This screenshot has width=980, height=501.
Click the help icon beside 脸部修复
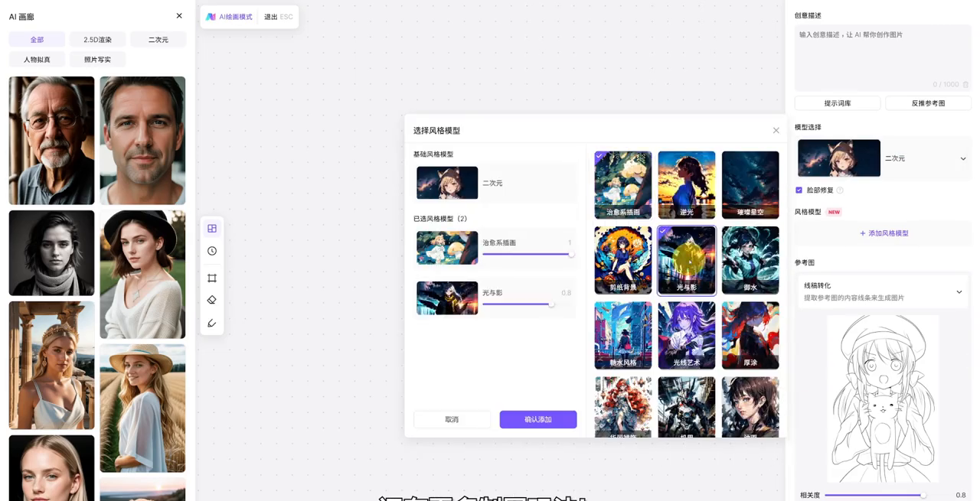840,190
